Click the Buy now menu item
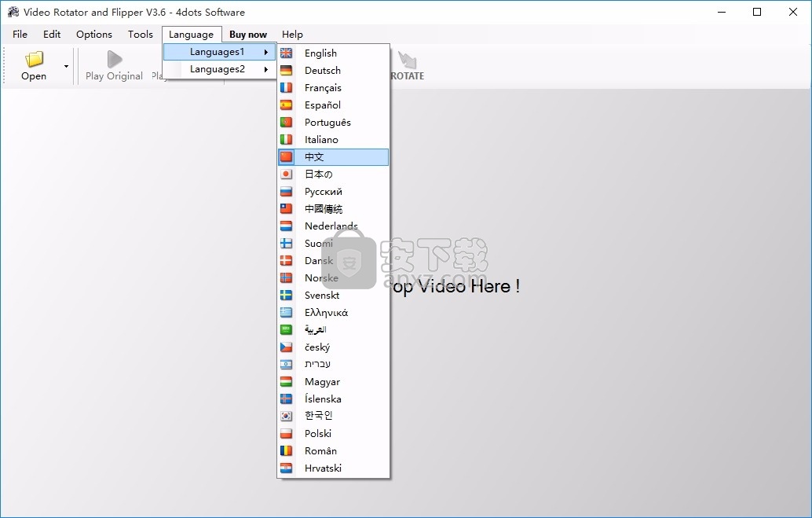812x518 pixels. [x=248, y=35]
